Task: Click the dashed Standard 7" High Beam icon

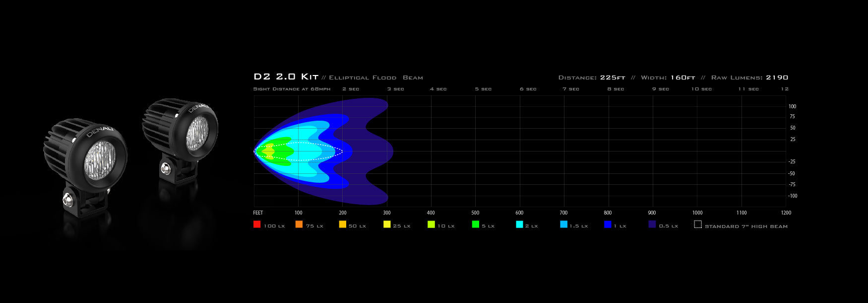Action: 698,225
